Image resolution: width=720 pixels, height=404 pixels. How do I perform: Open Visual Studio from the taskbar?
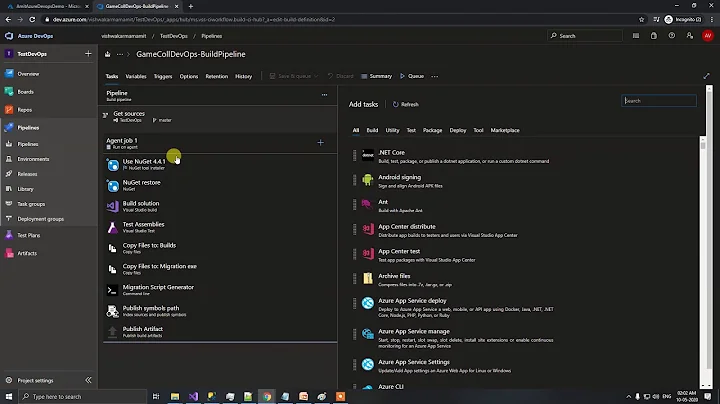point(193,396)
